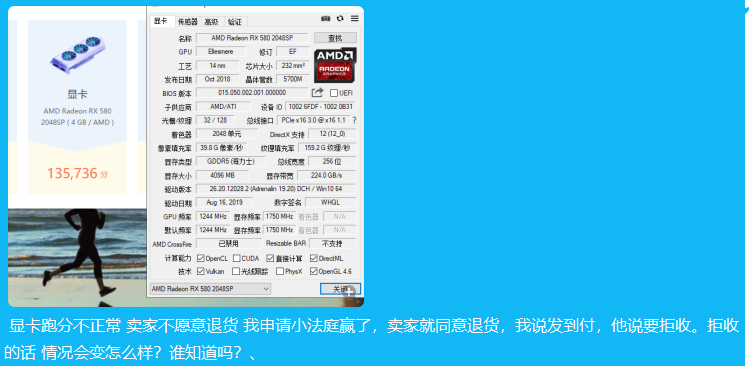
Task: Click the BIOS export share icon
Action: click(318, 93)
